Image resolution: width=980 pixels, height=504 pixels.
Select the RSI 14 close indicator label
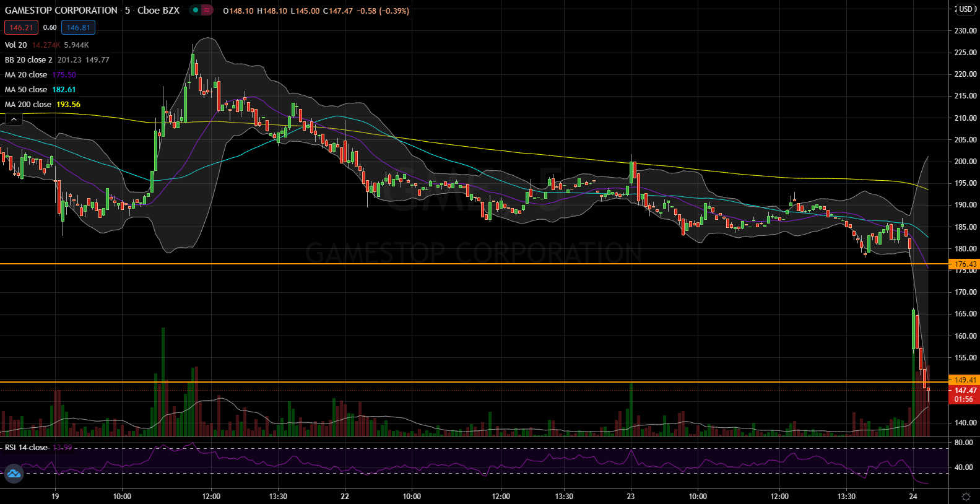click(x=26, y=448)
